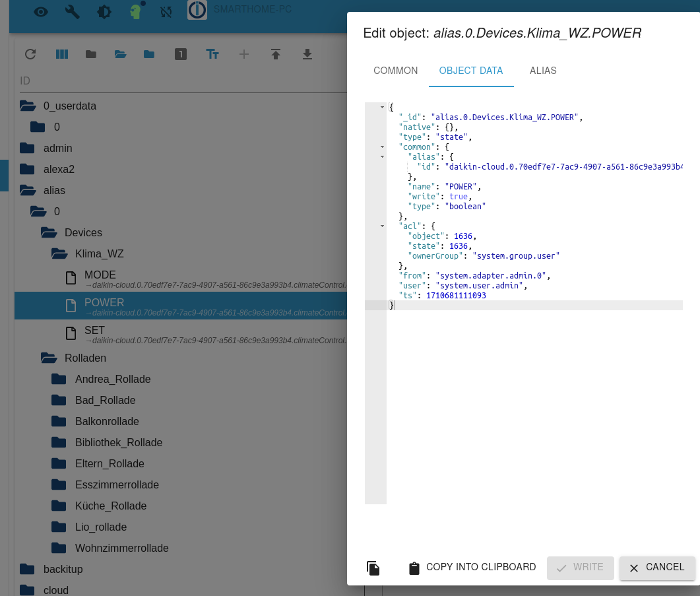Click the "ownerGroup" line in JSON editor
Image resolution: width=700 pixels, height=596 pixels.
[x=484, y=256]
